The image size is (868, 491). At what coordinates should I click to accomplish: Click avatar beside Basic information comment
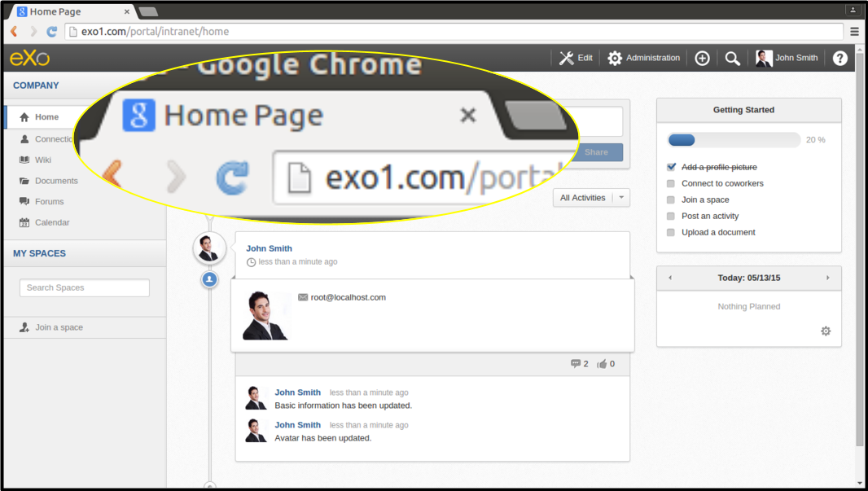[256, 398]
